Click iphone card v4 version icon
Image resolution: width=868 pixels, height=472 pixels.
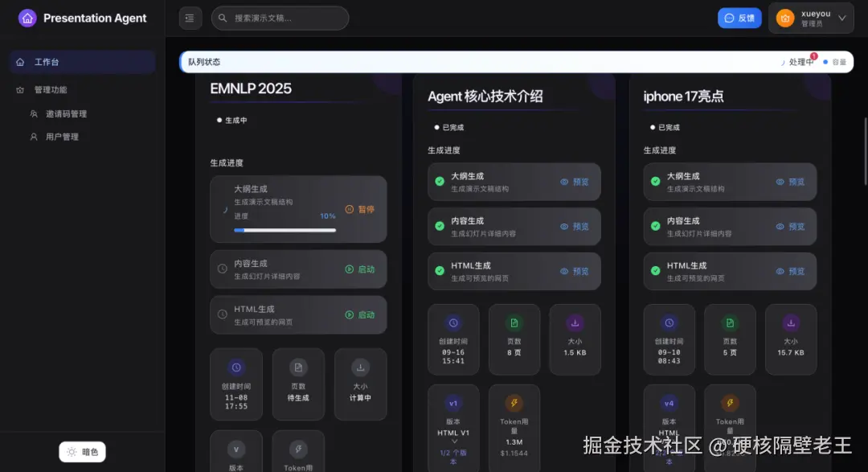[669, 404]
